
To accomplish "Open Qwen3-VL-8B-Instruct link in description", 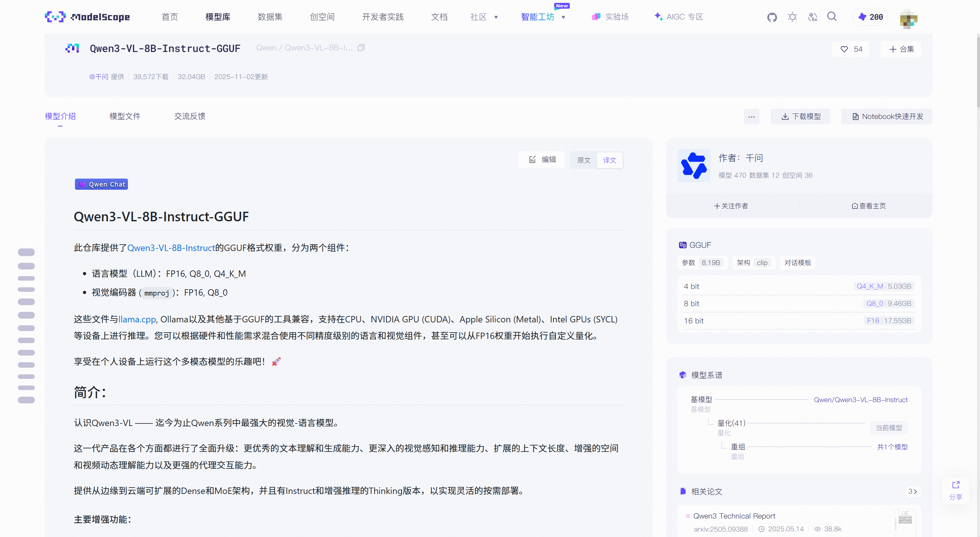I will [x=171, y=247].
